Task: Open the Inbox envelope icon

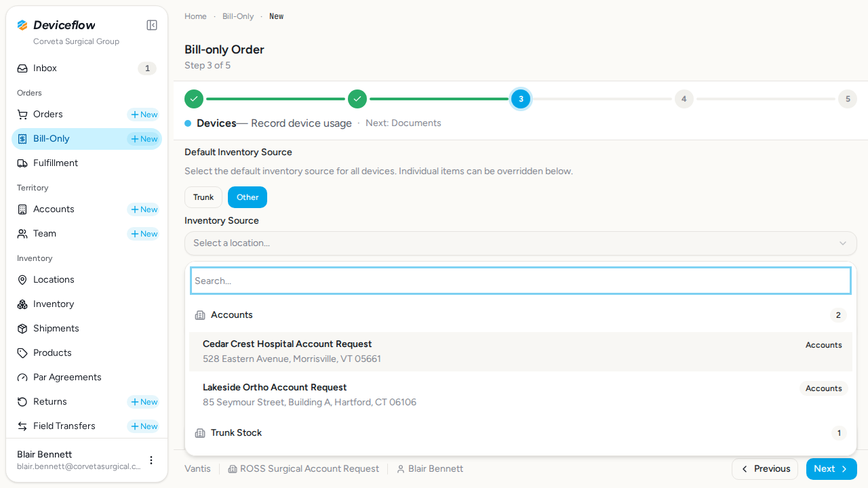Action: click(x=22, y=68)
